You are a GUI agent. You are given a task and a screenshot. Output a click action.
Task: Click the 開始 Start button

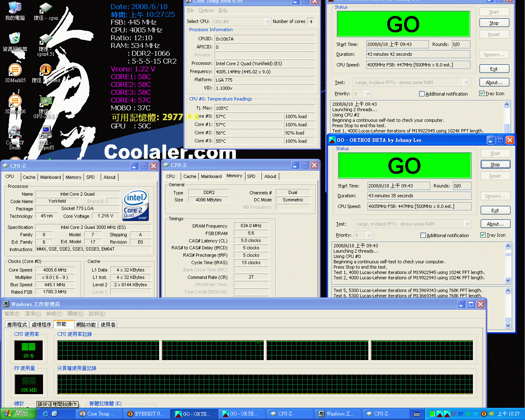pyautogui.click(x=18, y=414)
